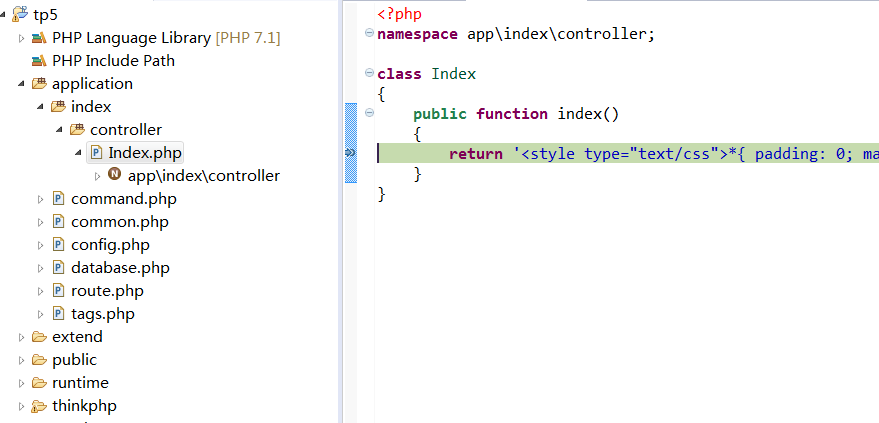Fold the class Index block
Viewport: 879px width, 423px height.
point(369,73)
